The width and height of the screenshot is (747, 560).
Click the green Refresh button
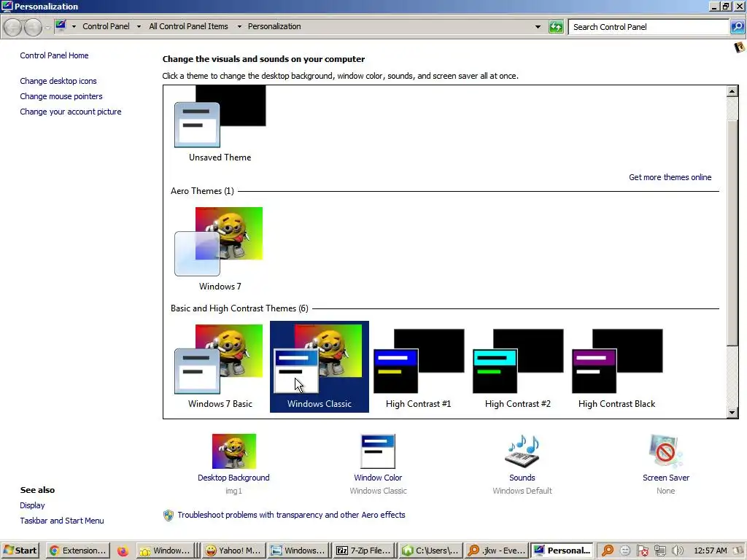pyautogui.click(x=556, y=27)
